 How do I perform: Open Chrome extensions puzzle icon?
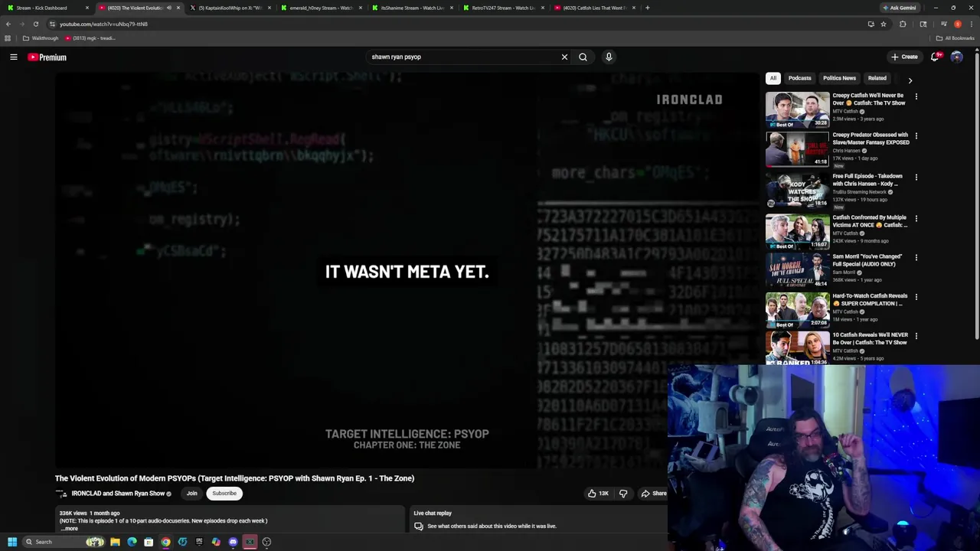click(x=903, y=24)
